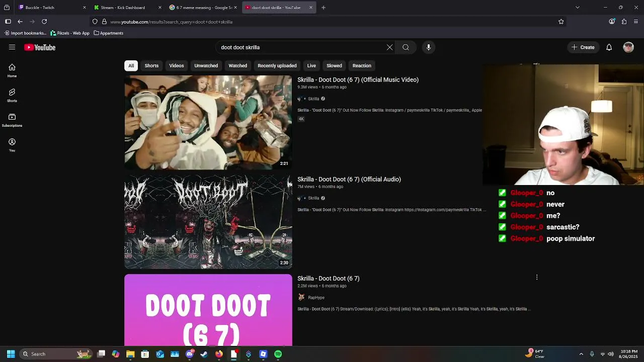Open Spotify from the taskbar
This screenshot has height=362, width=644.
click(278, 354)
